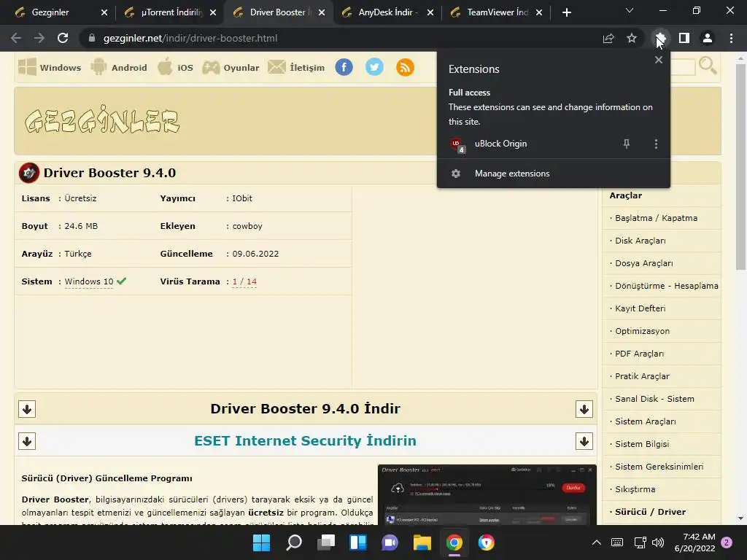The image size is (747, 560).
Task: Open Gezginler Facebook page icon
Action: click(x=344, y=67)
